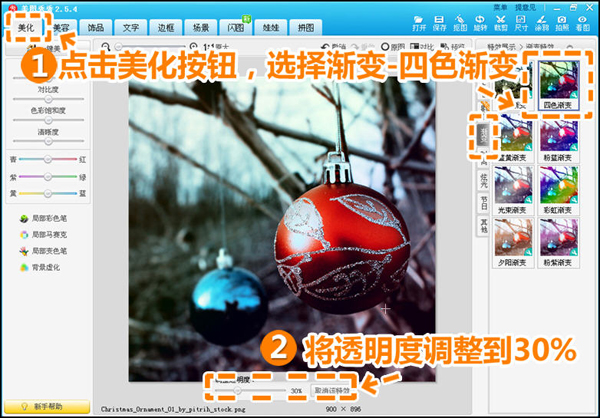Open the 美容 tab
600x418 pixels.
[61, 27]
